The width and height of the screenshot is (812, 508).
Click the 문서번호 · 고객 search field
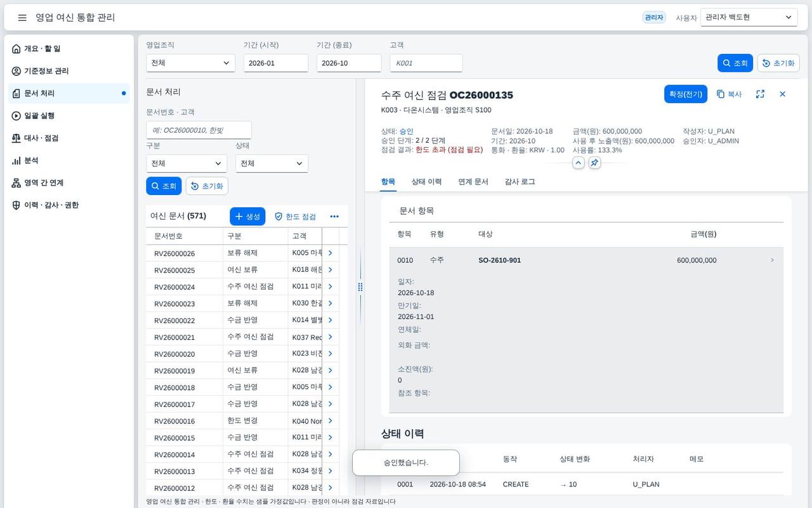pyautogui.click(x=199, y=130)
